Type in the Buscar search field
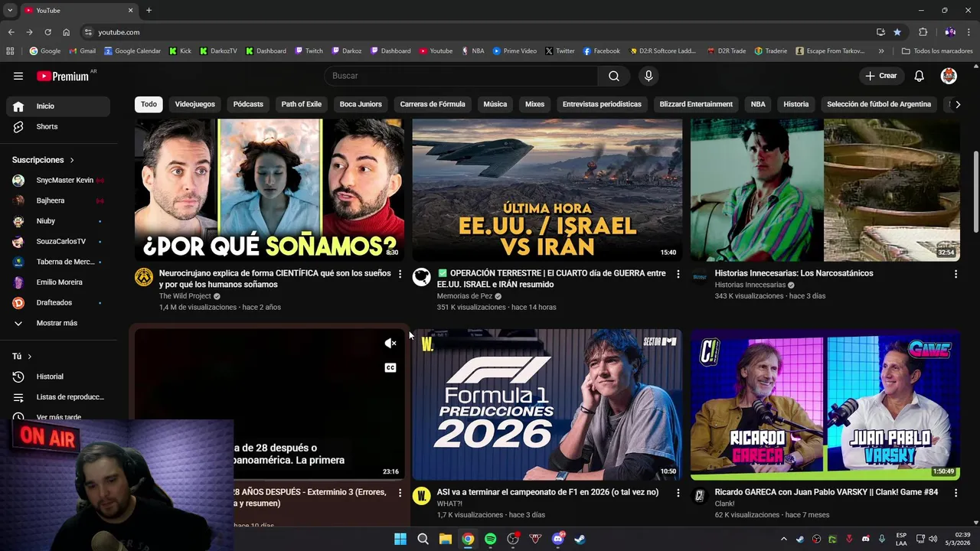Viewport: 980px width, 551px height. tap(461, 76)
